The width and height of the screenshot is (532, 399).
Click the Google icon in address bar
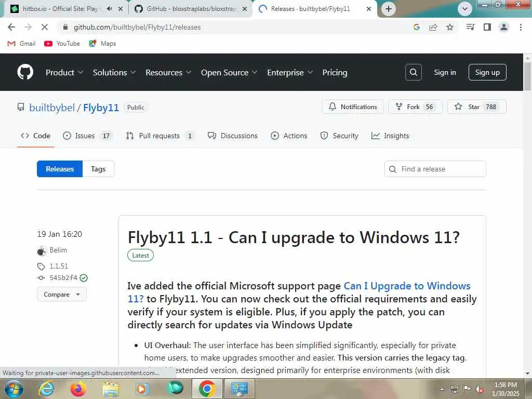tap(416, 27)
